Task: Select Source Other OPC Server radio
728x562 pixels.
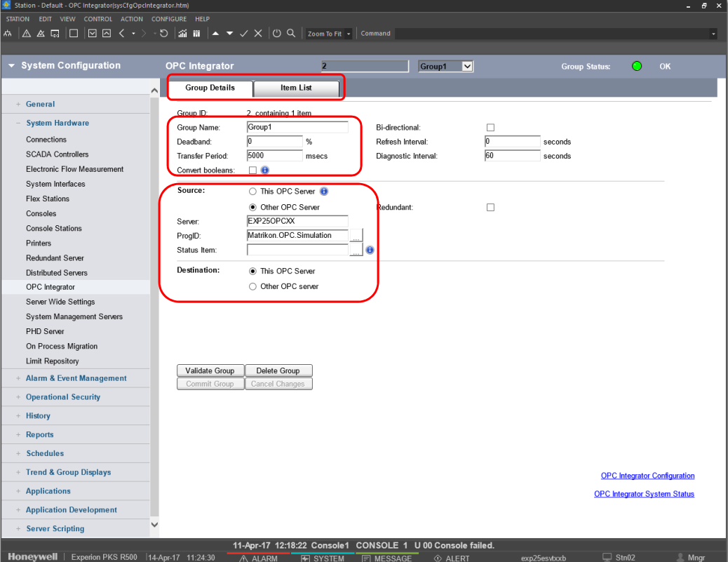Action: tap(252, 207)
